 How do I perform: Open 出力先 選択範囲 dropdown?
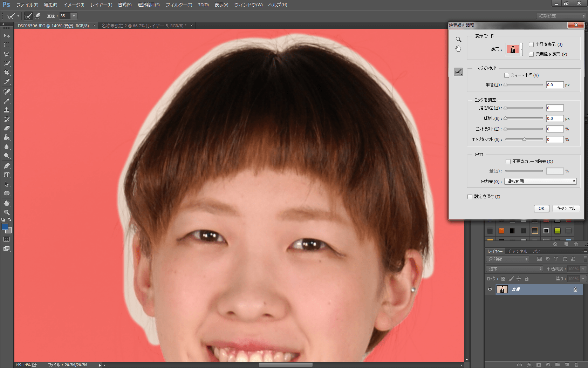(x=540, y=182)
